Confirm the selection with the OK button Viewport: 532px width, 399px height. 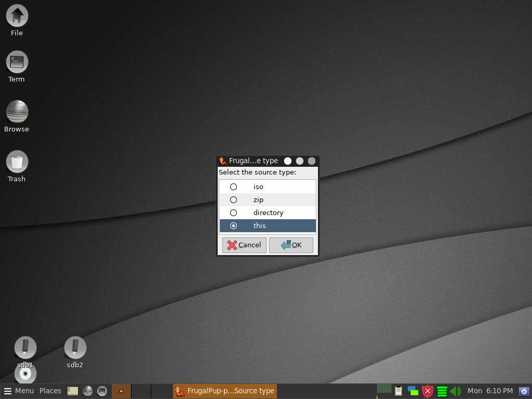tap(291, 245)
